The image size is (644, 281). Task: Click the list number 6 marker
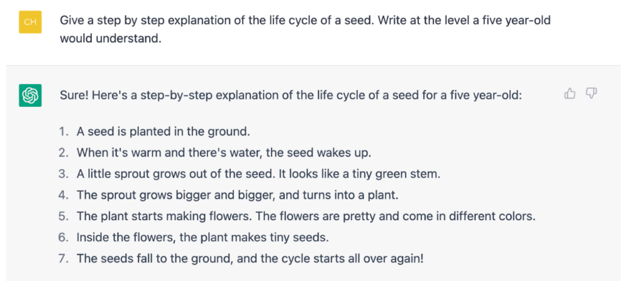(x=62, y=238)
